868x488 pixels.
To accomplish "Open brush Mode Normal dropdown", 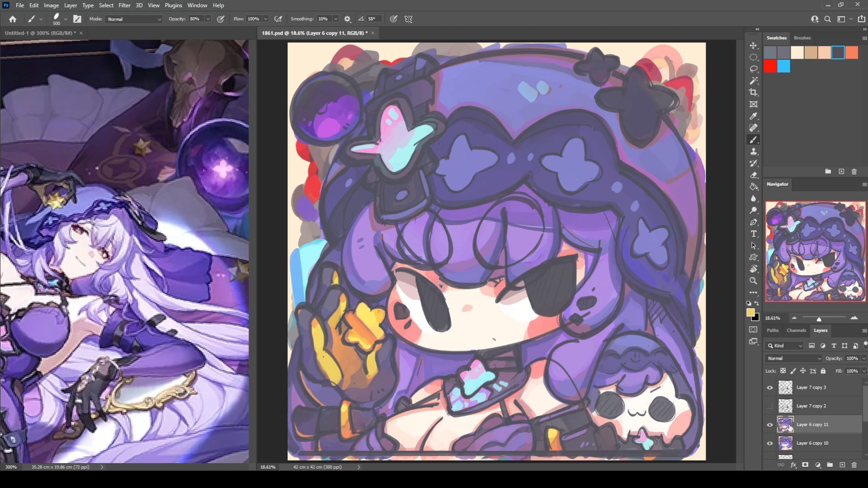I will [134, 19].
